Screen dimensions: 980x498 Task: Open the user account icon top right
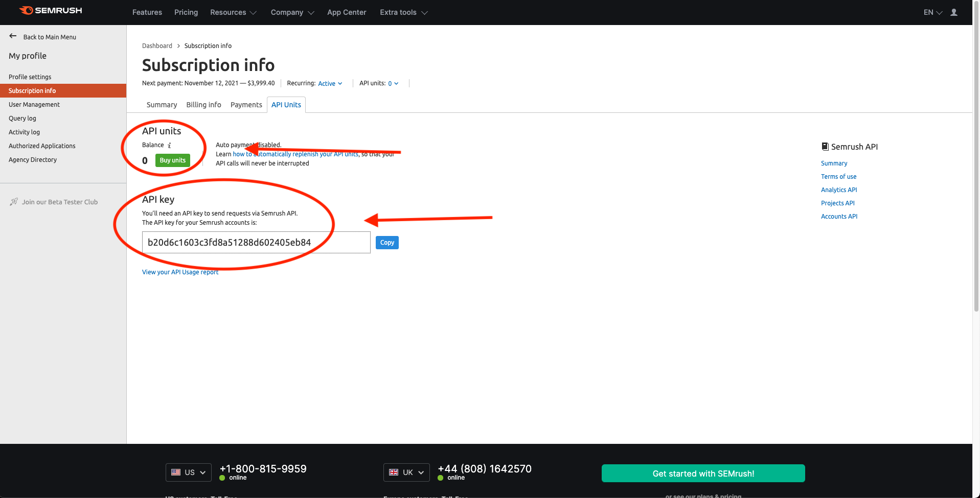tap(954, 12)
